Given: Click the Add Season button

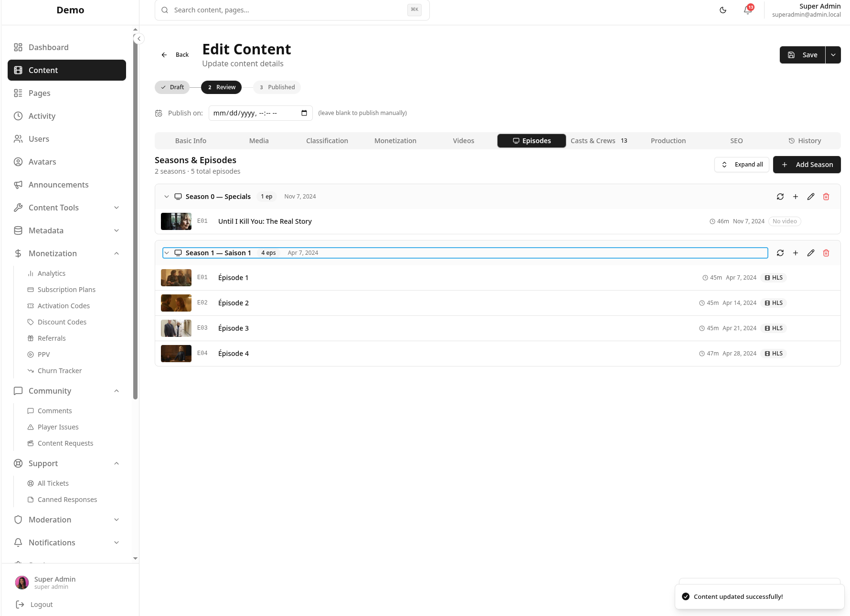Looking at the screenshot, I should 807,165.
